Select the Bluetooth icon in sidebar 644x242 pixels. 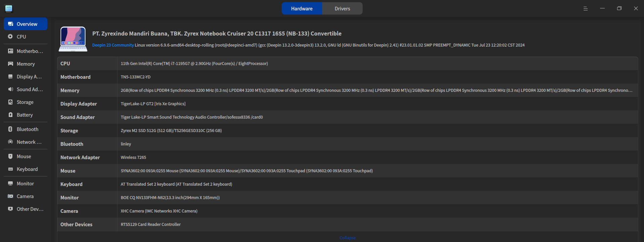(x=10, y=129)
